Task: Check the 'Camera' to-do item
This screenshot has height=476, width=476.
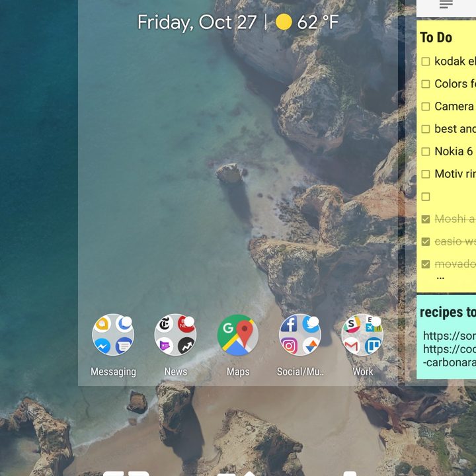Action: point(426,106)
